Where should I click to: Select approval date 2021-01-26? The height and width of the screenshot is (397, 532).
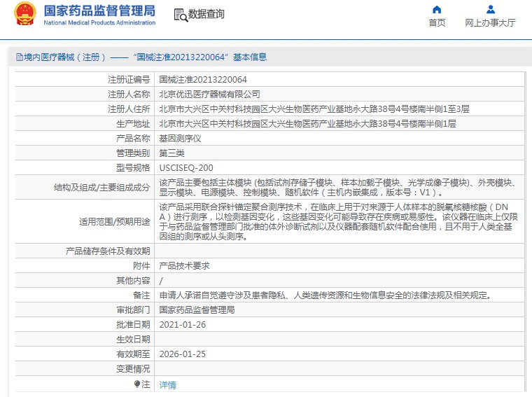click(x=183, y=325)
